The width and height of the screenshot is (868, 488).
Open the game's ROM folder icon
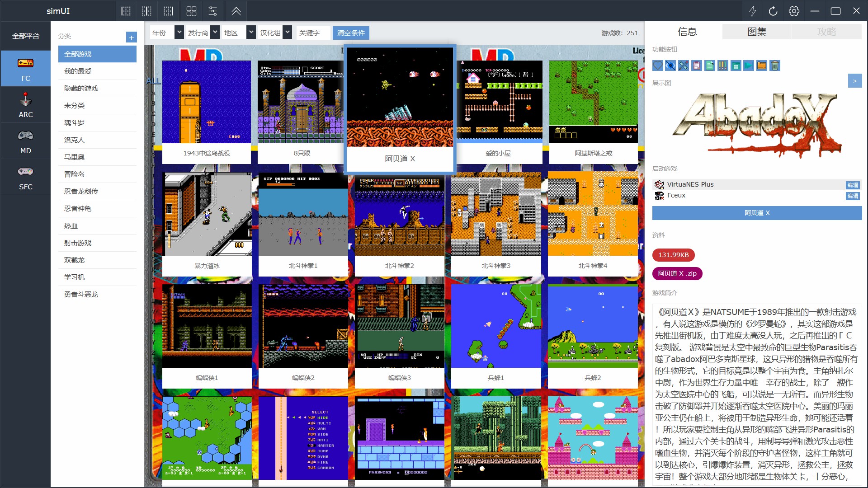(x=762, y=66)
